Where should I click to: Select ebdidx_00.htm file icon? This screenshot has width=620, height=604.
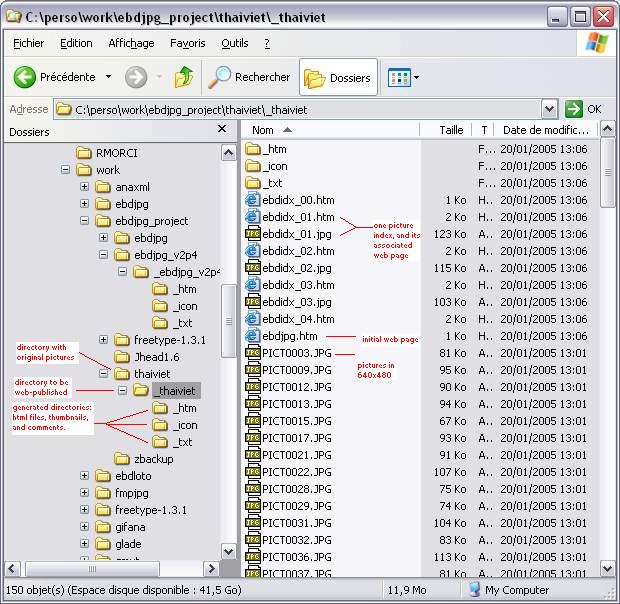(252, 200)
